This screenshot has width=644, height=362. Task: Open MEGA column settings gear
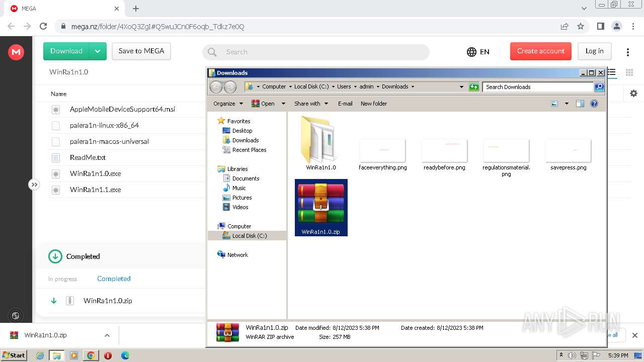(x=633, y=93)
